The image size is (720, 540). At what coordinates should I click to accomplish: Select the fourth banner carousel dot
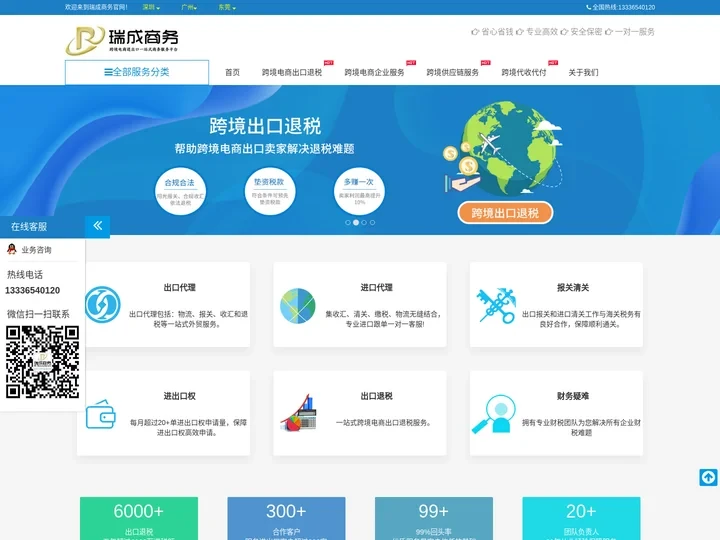[x=372, y=222]
